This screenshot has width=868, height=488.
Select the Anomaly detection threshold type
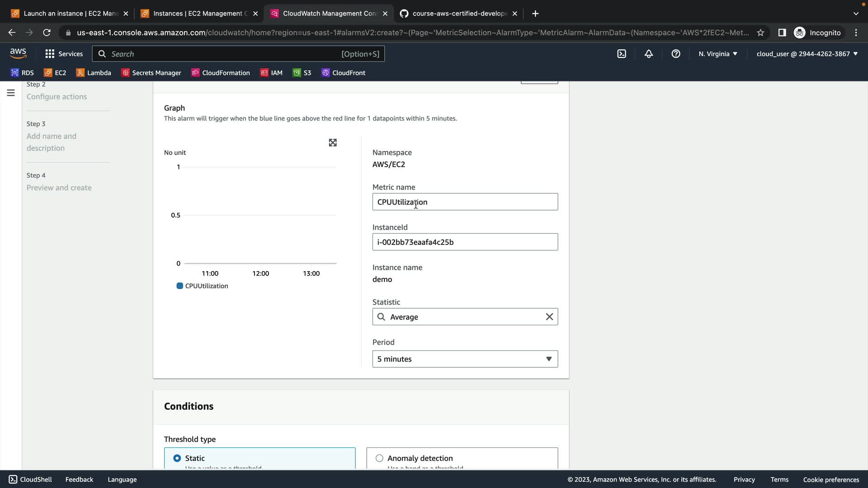(x=379, y=458)
